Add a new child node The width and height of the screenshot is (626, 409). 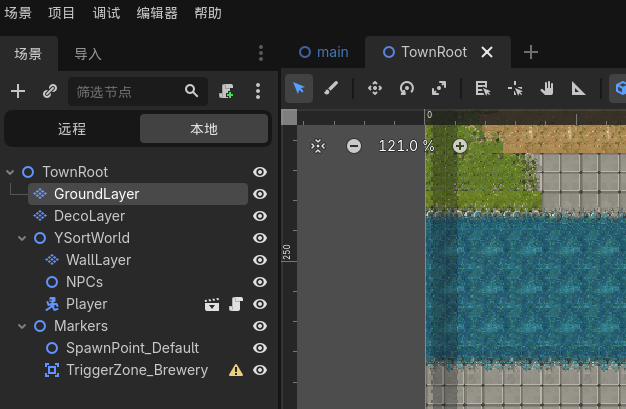[x=18, y=91]
